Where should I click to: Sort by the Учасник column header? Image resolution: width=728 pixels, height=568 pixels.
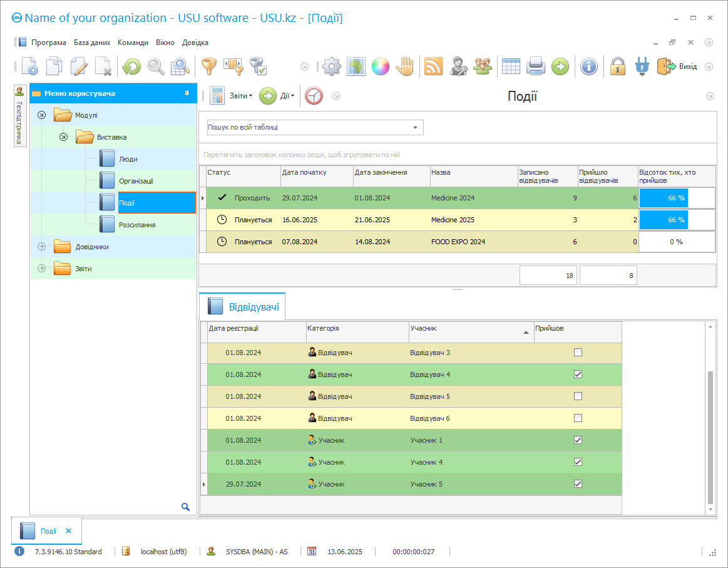[x=471, y=332]
